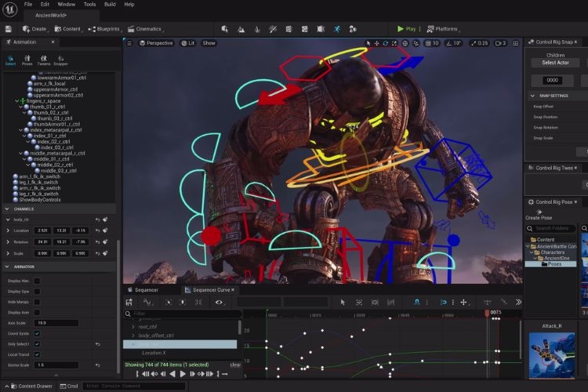Collapse the CHANNELS section
This screenshot has height=392, width=588.
point(7,209)
